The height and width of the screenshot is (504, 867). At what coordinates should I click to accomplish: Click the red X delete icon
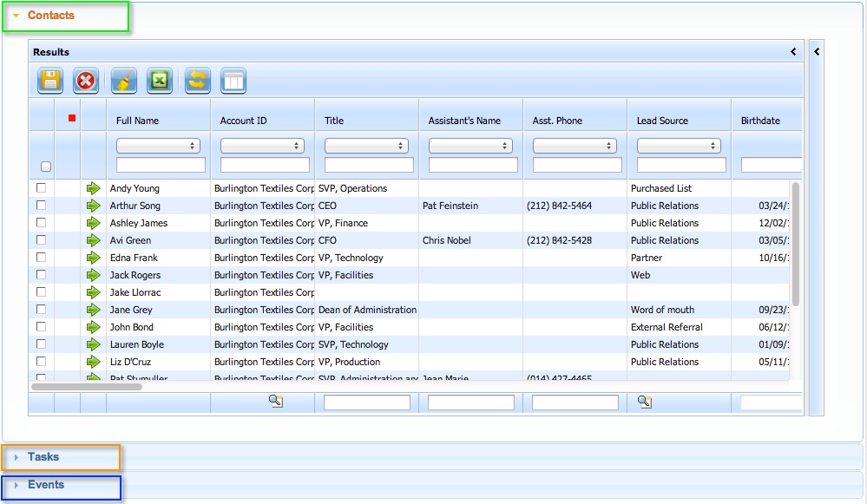click(86, 81)
